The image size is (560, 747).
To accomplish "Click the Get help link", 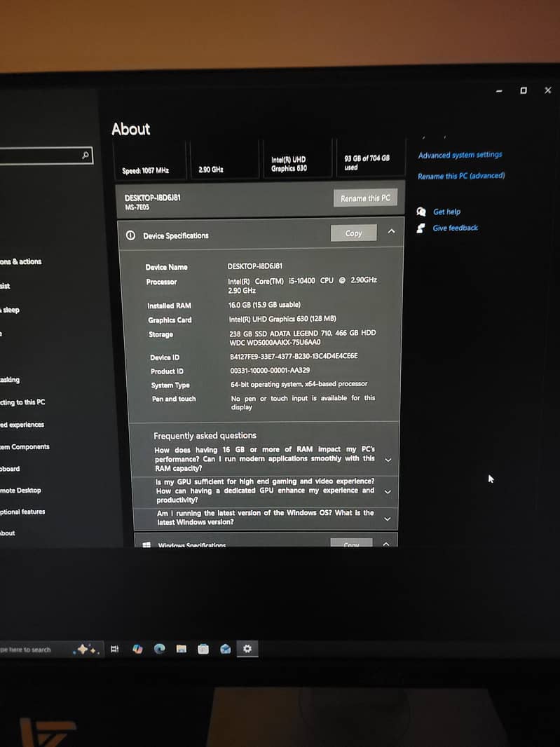I will pos(446,212).
